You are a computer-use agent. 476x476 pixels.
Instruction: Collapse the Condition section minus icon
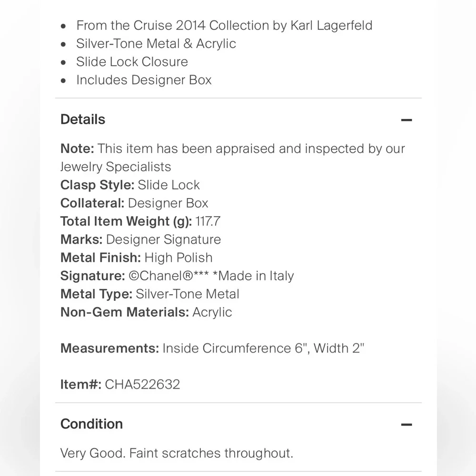tap(406, 424)
